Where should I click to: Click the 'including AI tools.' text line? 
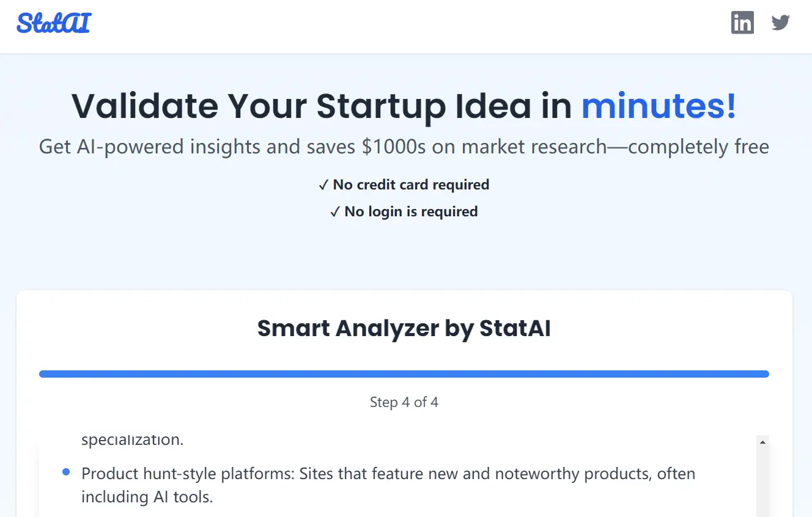coord(147,497)
